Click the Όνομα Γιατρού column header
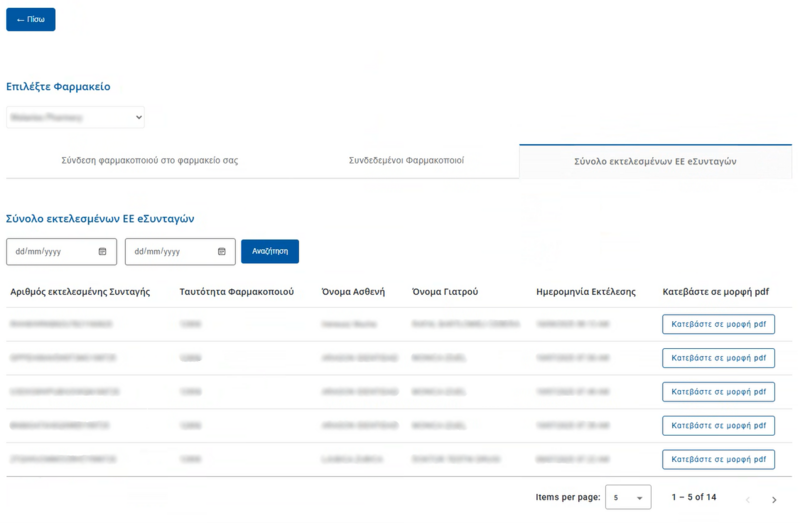The width and height of the screenshot is (800, 523). pos(445,292)
